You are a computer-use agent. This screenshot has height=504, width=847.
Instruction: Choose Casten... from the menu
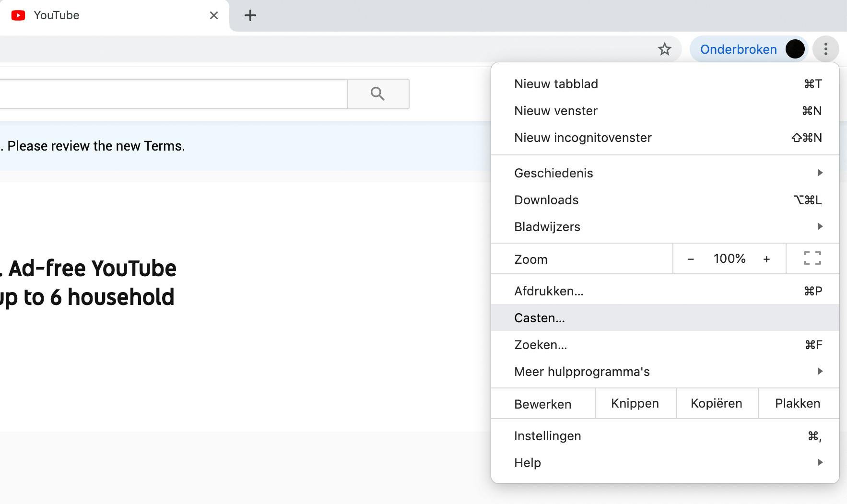(x=540, y=318)
